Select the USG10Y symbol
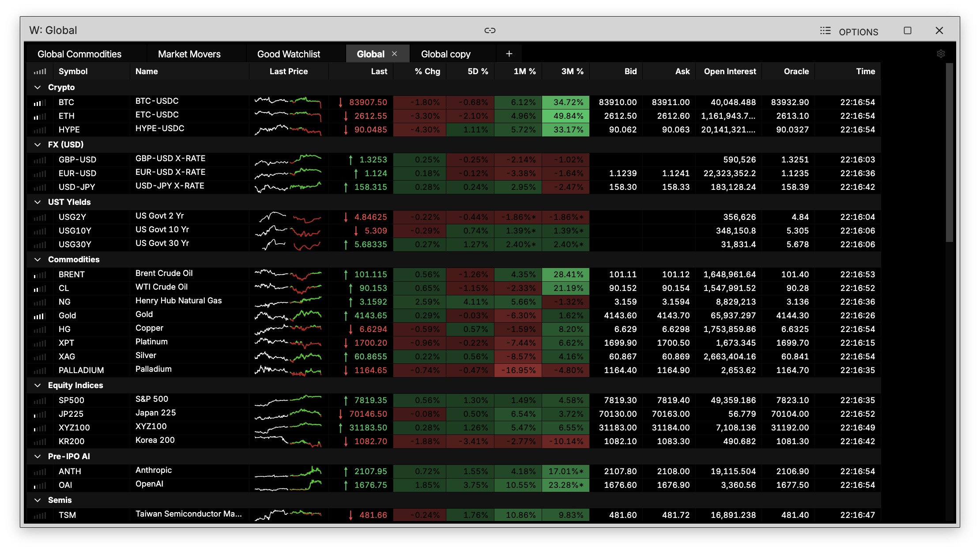980x551 pixels. click(x=75, y=230)
